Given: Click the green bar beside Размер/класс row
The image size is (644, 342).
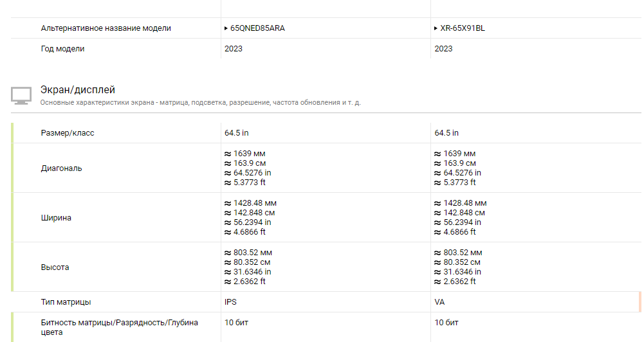Looking at the screenshot, I should pyautogui.click(x=12, y=133).
